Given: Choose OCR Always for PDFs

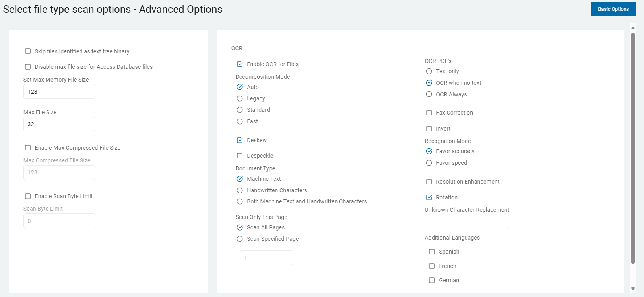Looking at the screenshot, I should [x=429, y=94].
